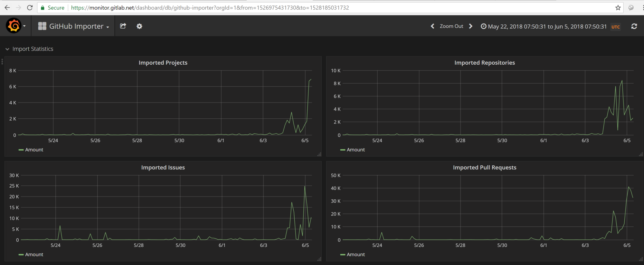644x265 pixels.
Task: Open the Imported Pull Requests panel title menu
Action: (484, 168)
